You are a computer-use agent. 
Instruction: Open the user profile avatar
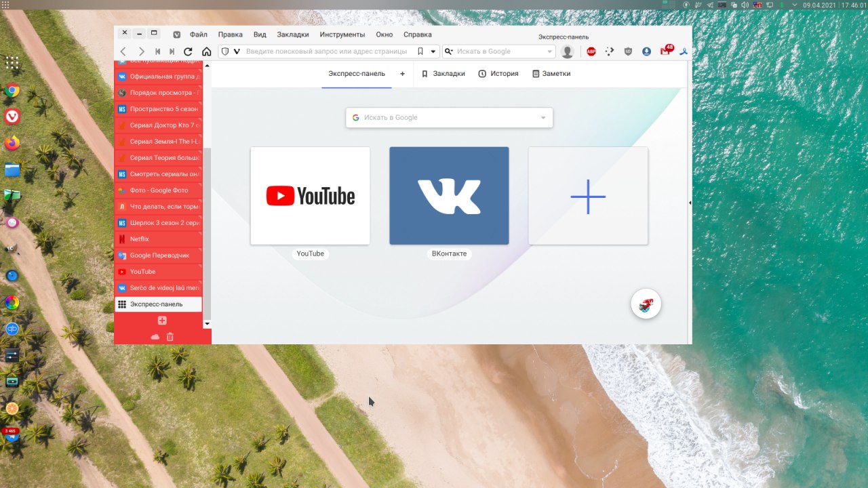tap(568, 52)
